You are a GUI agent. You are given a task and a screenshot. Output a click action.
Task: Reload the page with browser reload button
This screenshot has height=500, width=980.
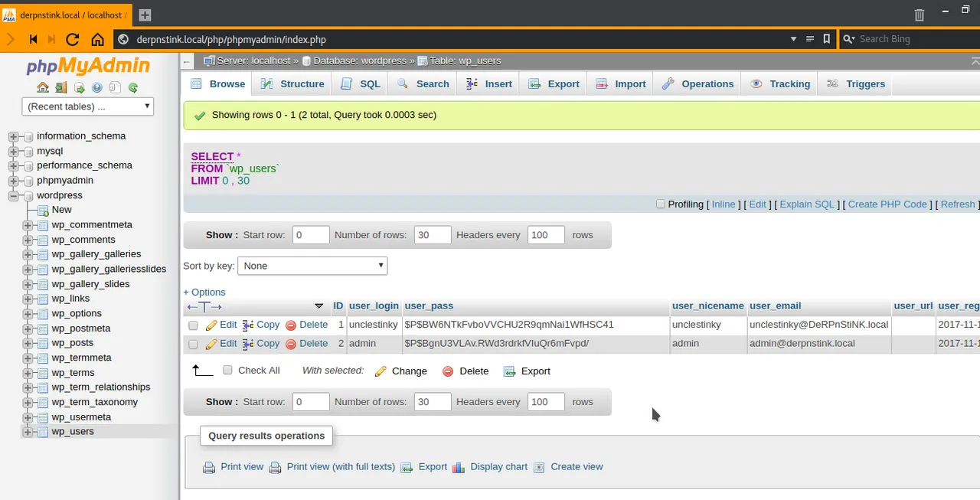click(73, 39)
